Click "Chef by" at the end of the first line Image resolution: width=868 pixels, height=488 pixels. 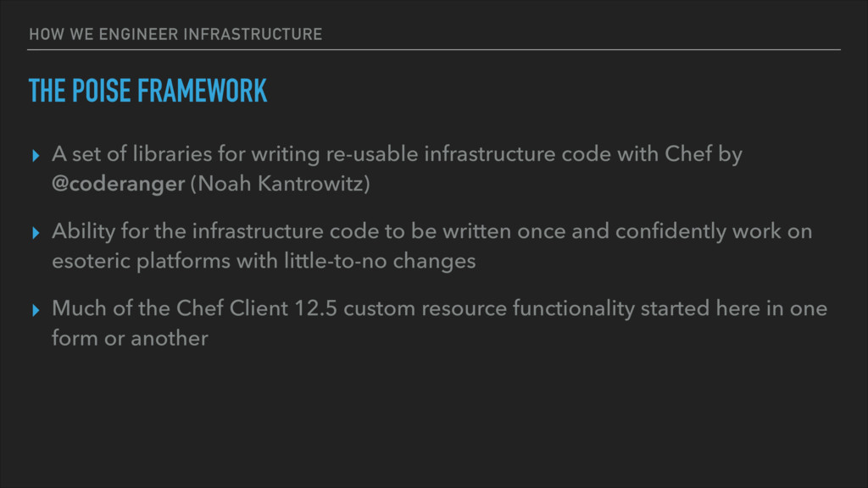click(x=703, y=154)
